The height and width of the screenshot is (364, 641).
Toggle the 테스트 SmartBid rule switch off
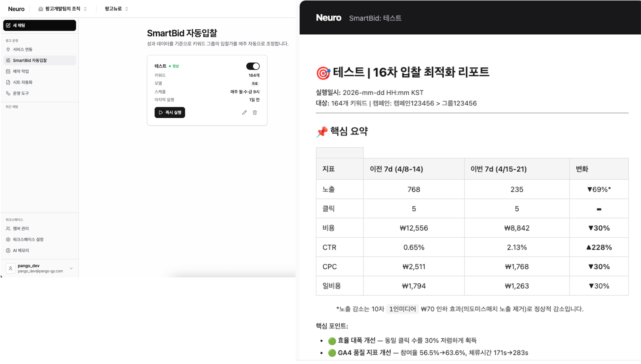[x=253, y=66]
